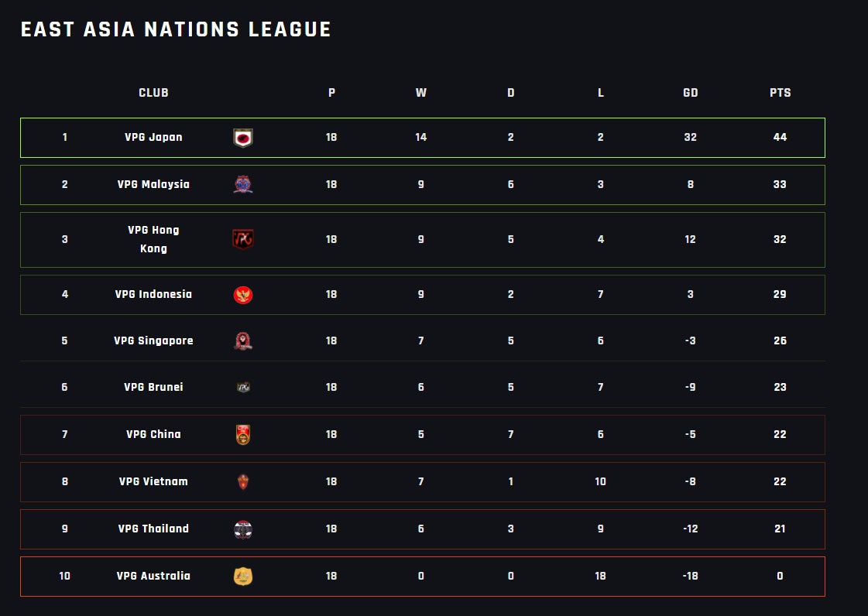Click the VPG Singapore lion crest

coord(243,341)
